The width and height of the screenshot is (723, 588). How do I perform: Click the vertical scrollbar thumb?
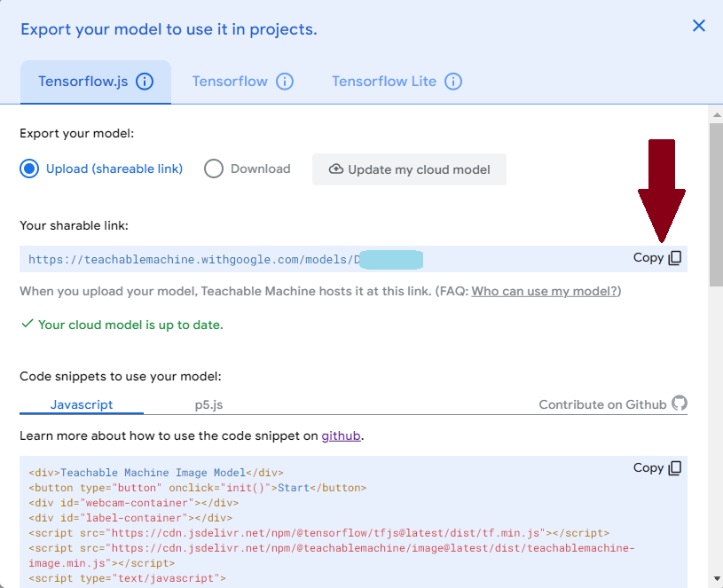tap(716, 205)
